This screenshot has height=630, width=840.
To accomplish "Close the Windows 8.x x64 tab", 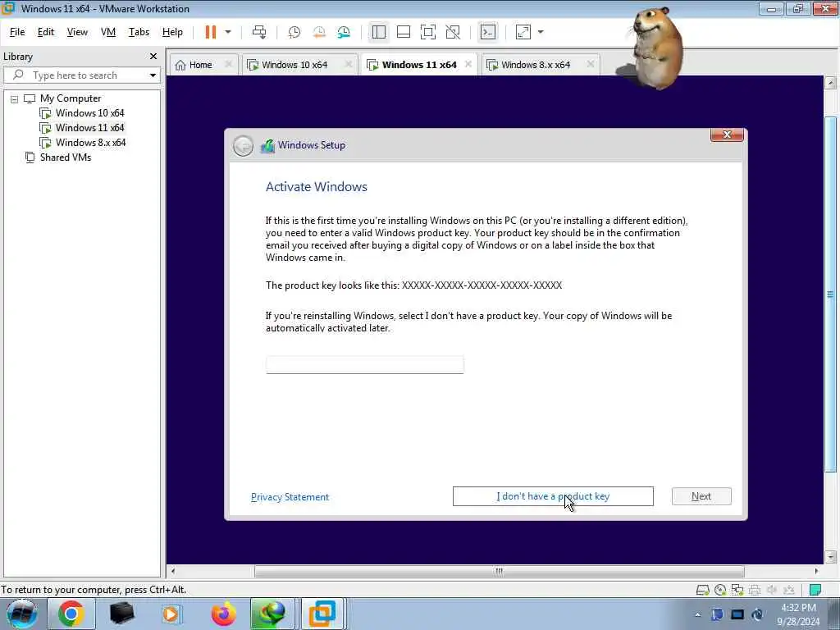I will (x=591, y=64).
